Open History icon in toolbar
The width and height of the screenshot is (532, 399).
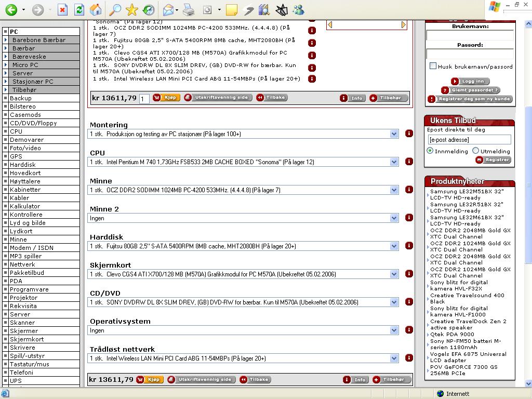coord(148,10)
